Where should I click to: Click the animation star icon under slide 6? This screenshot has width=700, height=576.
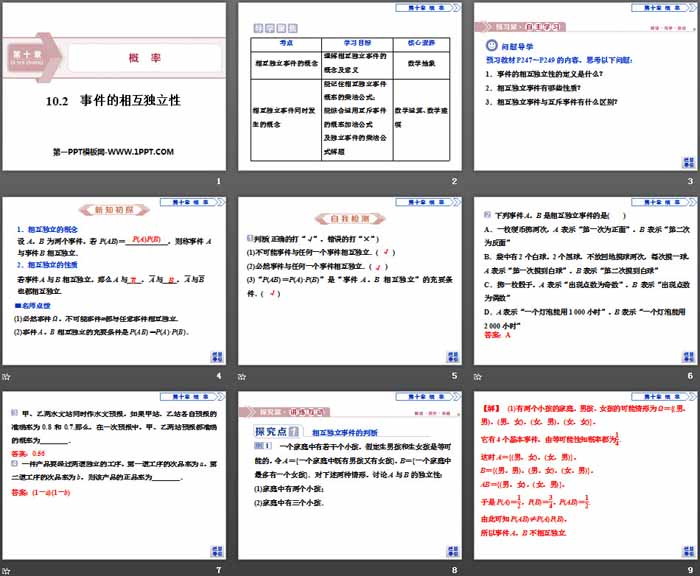pos(476,375)
